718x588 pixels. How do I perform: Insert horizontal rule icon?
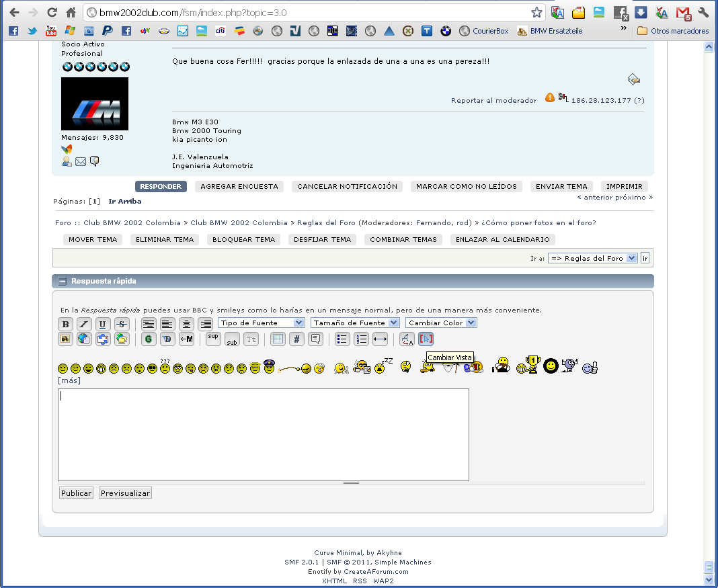380,339
